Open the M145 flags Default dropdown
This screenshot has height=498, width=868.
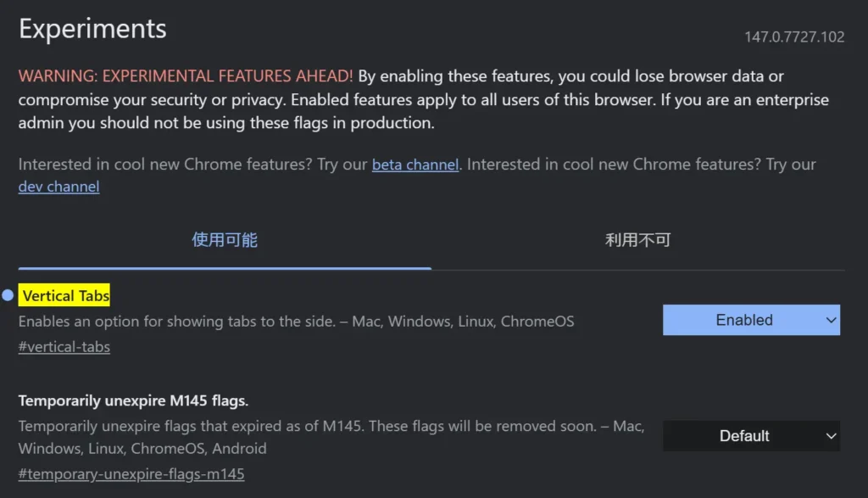(x=751, y=436)
